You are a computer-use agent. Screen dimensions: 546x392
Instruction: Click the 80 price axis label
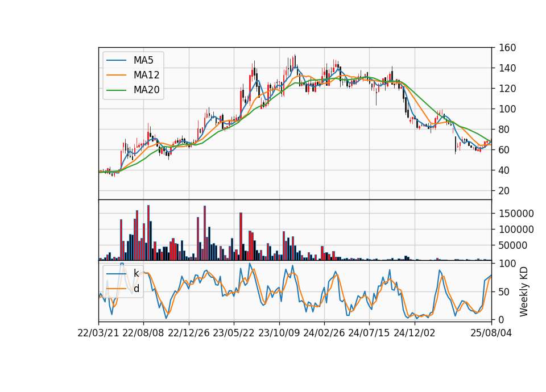point(504,130)
